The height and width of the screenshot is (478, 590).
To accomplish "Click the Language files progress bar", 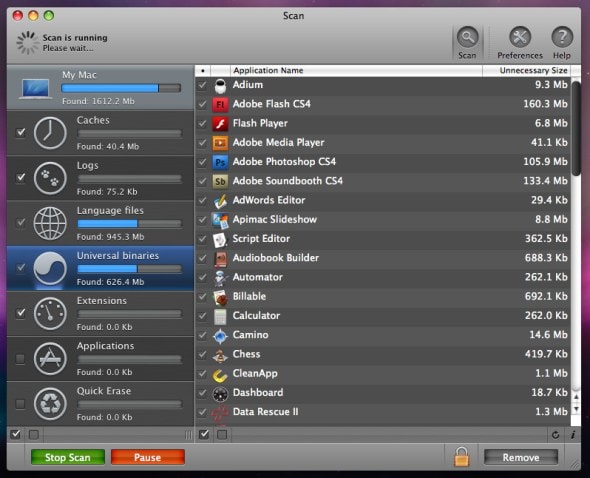I will coord(129,224).
